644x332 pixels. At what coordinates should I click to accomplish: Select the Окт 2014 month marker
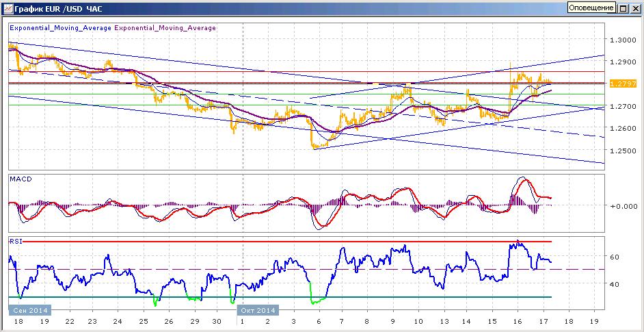258,310
